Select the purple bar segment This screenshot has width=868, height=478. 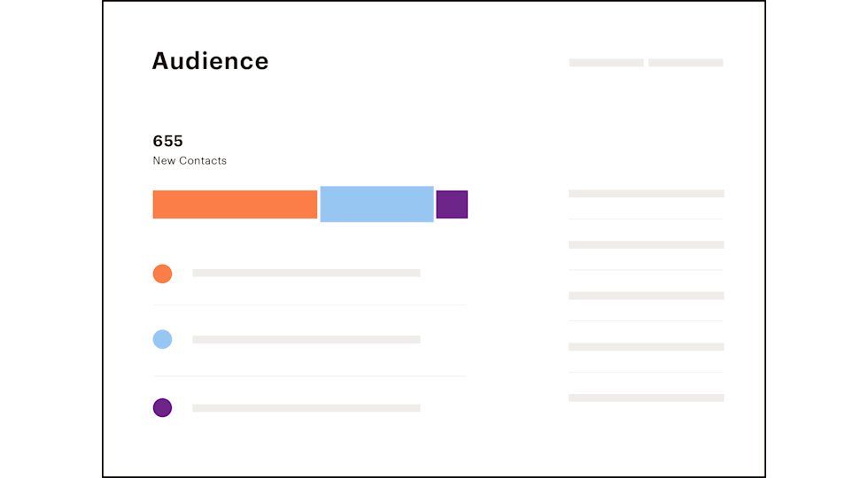click(452, 204)
